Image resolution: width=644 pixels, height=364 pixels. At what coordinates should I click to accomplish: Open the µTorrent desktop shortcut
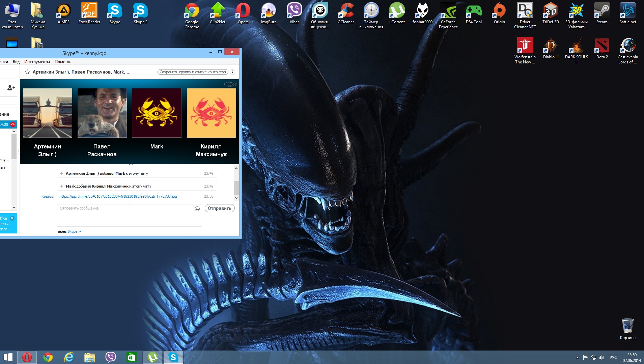point(397,14)
